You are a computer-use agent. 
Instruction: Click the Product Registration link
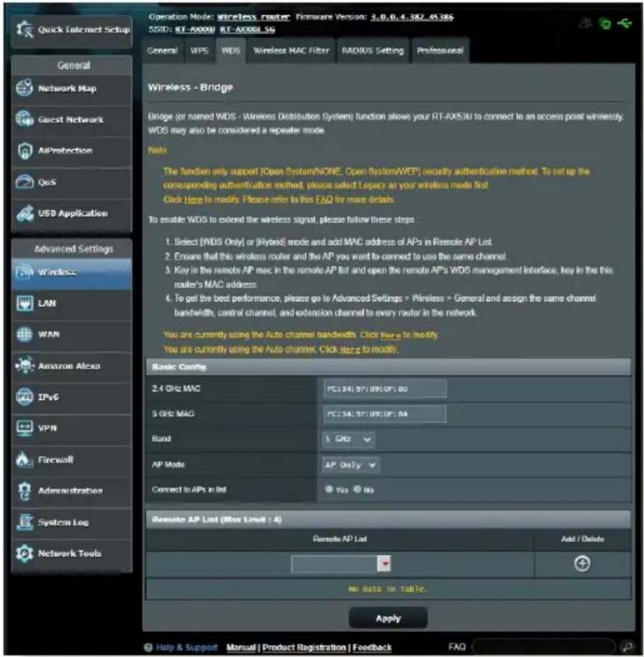(304, 648)
